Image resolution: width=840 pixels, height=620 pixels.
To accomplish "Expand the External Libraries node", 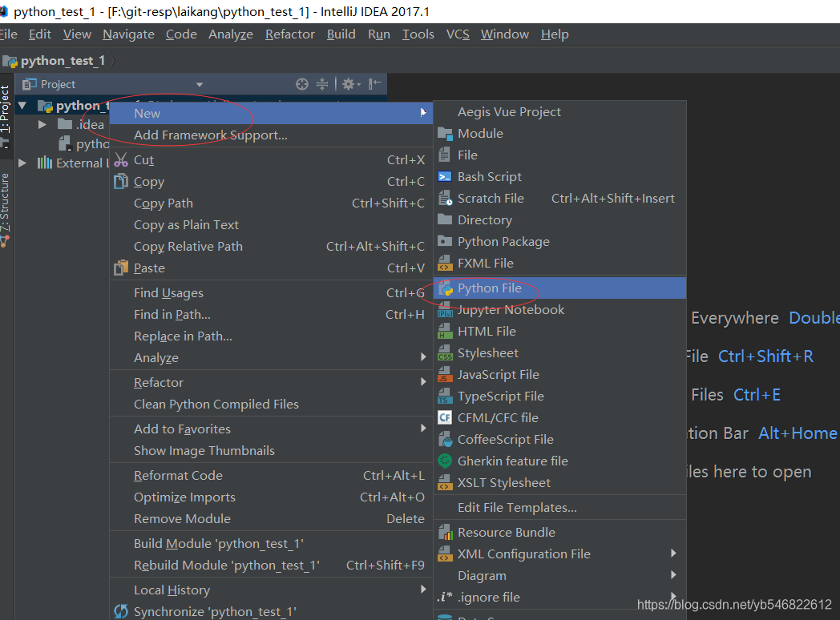I will 22,163.
